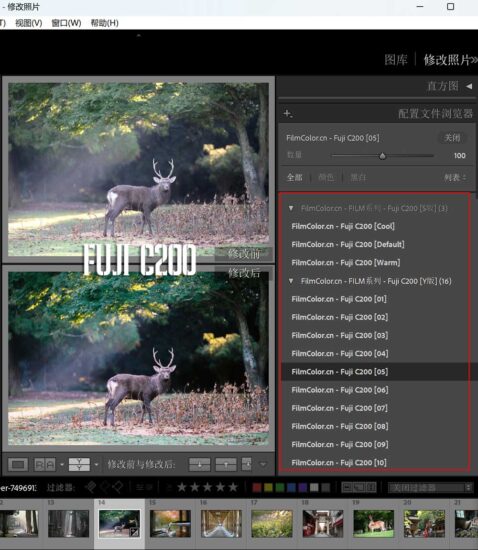Select filmstrip thumbnail 14 with deer

(x=119, y=524)
